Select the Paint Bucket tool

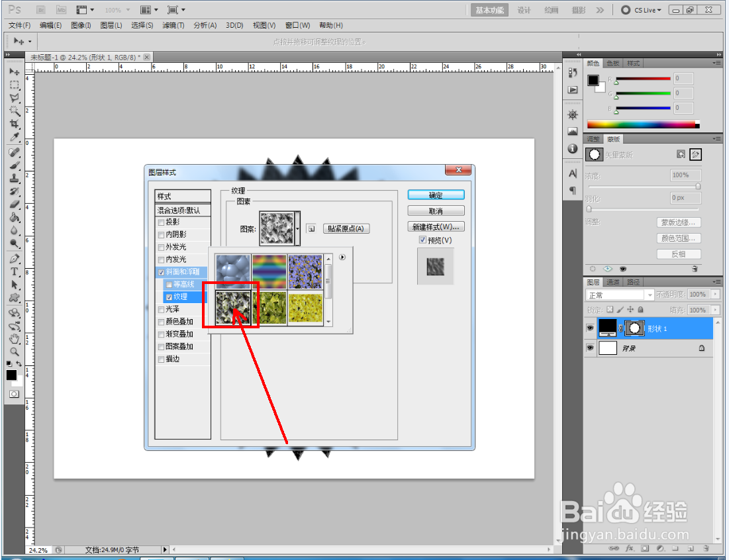15,218
